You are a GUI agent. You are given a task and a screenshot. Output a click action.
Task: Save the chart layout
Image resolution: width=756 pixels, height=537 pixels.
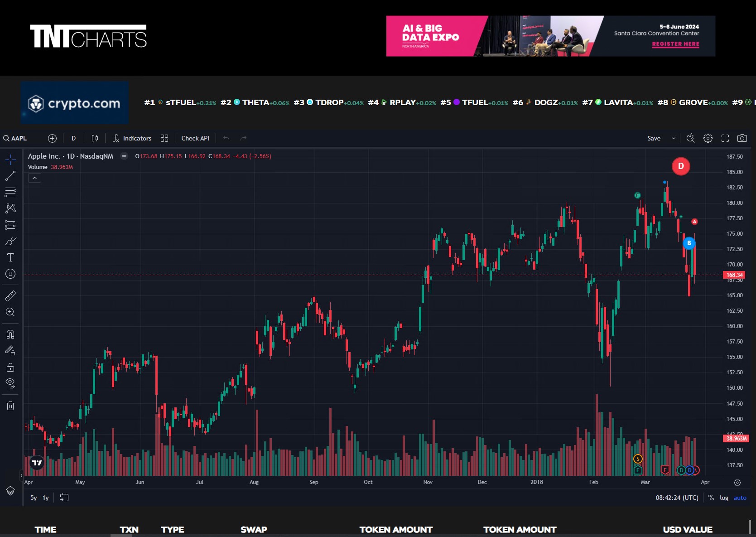[654, 138]
